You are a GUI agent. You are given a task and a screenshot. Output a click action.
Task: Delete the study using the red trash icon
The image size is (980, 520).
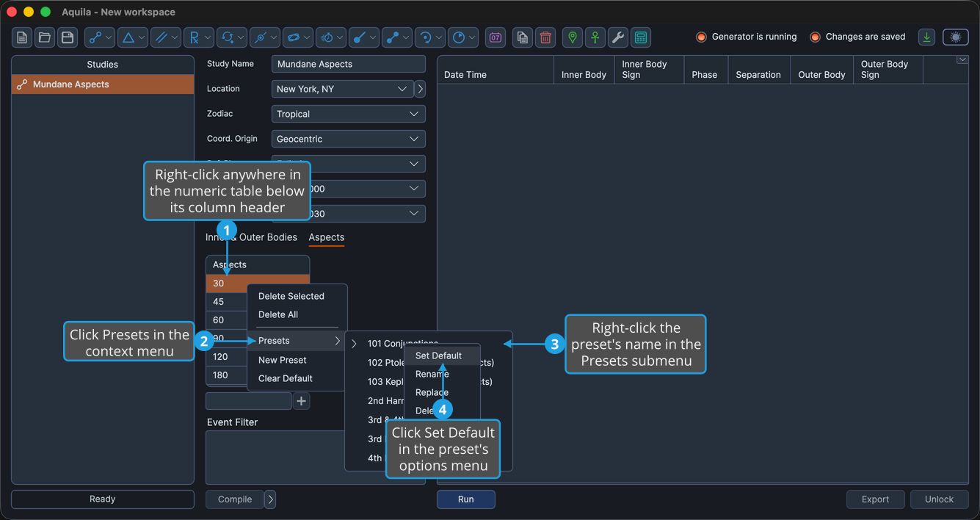[x=545, y=37]
